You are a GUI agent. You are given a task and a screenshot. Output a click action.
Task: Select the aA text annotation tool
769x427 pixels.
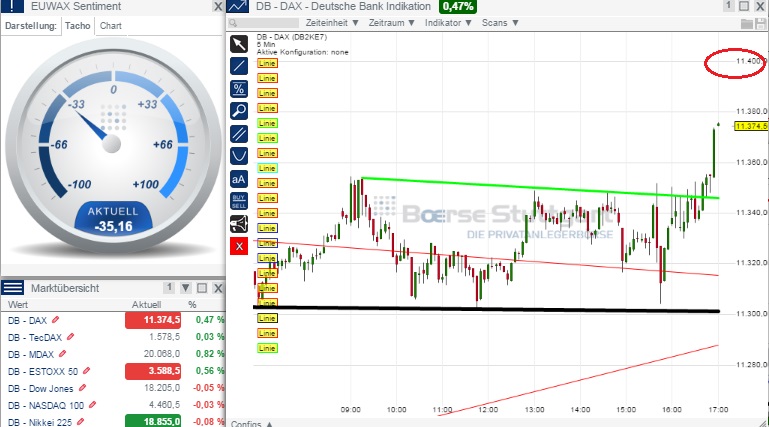pyautogui.click(x=239, y=179)
